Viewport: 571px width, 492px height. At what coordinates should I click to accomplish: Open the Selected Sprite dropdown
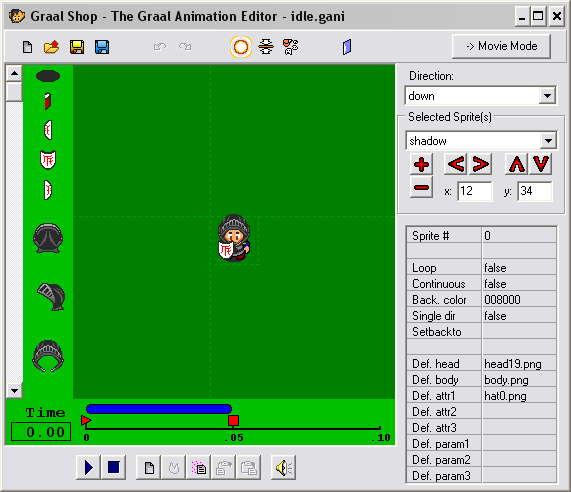point(548,141)
